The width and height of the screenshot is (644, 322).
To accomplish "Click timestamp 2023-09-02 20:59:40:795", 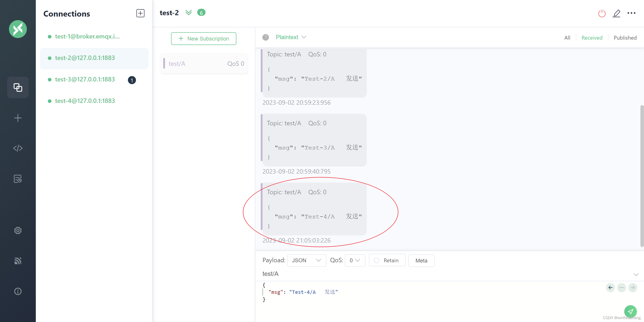I will (x=297, y=171).
